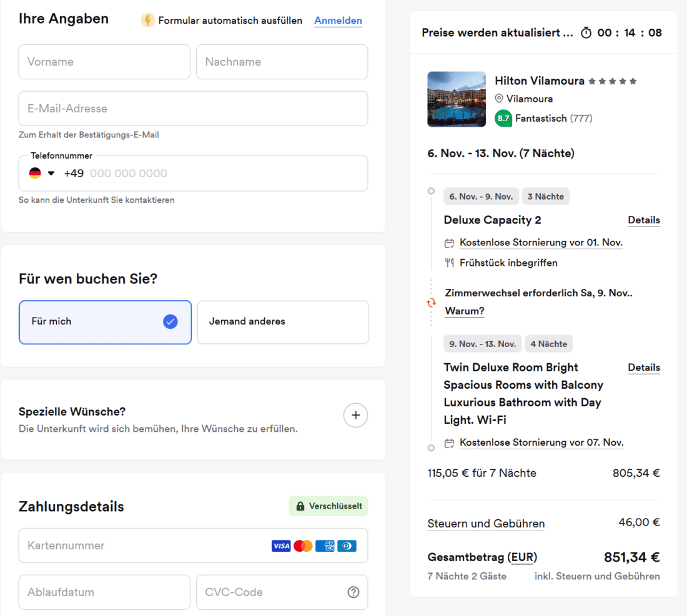Image resolution: width=687 pixels, height=616 pixels.
Task: Open the 'Steuern und Gebühren' breakdown
Action: click(486, 524)
